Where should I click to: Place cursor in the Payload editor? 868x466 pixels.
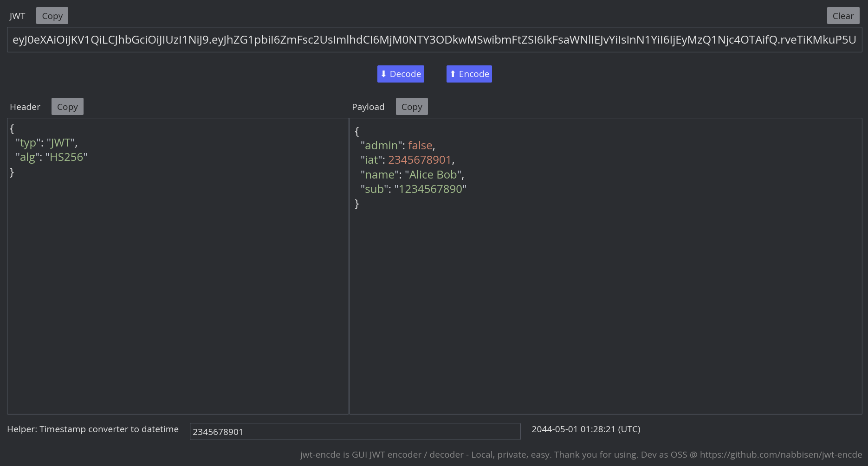pyautogui.click(x=603, y=278)
